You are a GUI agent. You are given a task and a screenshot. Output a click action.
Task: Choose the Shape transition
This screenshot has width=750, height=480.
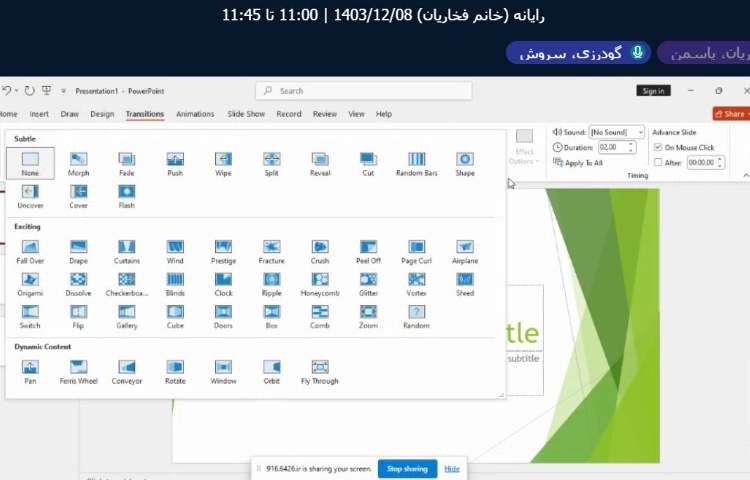[465, 164]
